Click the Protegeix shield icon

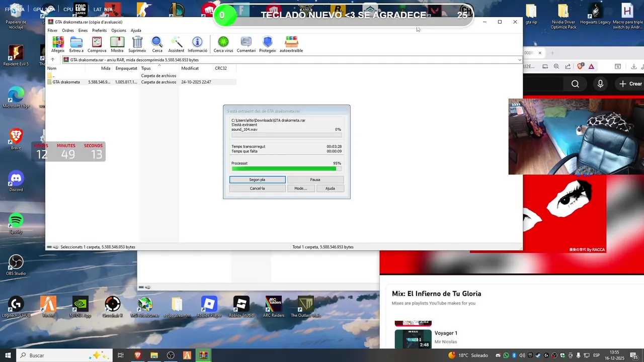268,45
